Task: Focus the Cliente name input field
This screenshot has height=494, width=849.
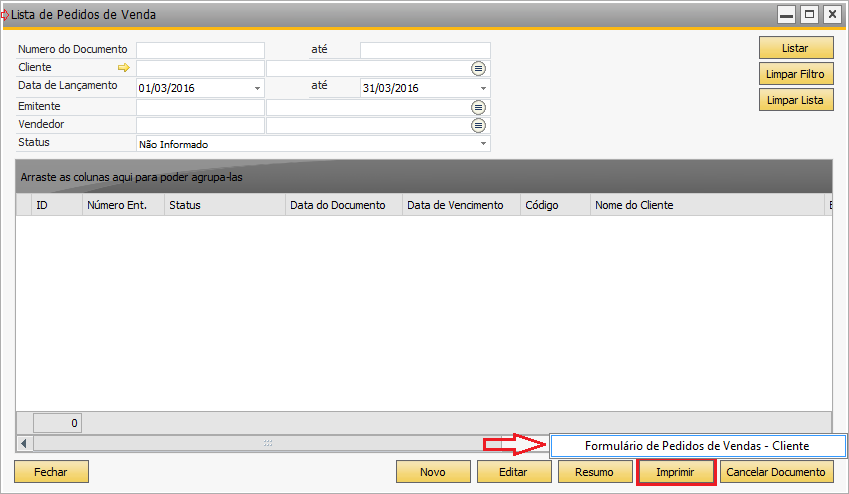Action: 368,68
